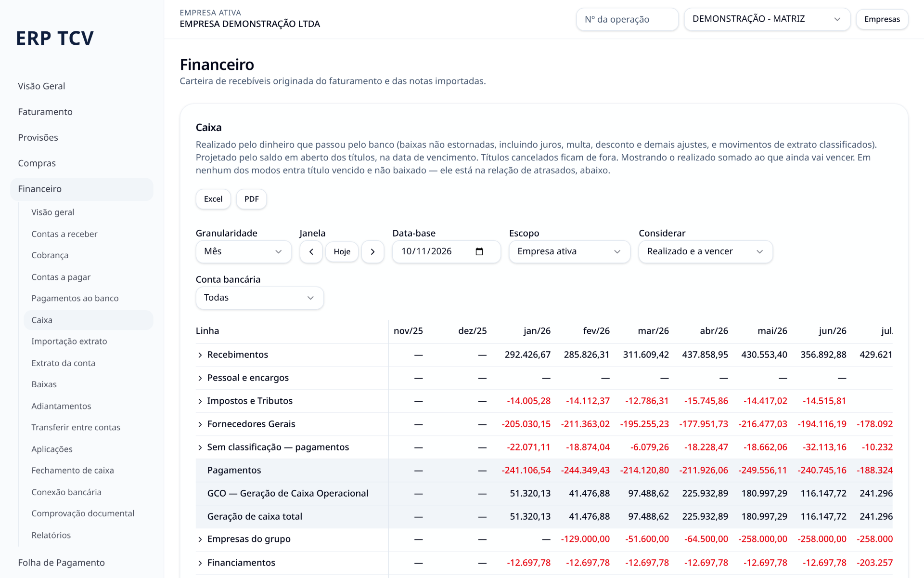
Task: Expand Sem classificação — pagamentos row
Action: [x=200, y=447]
